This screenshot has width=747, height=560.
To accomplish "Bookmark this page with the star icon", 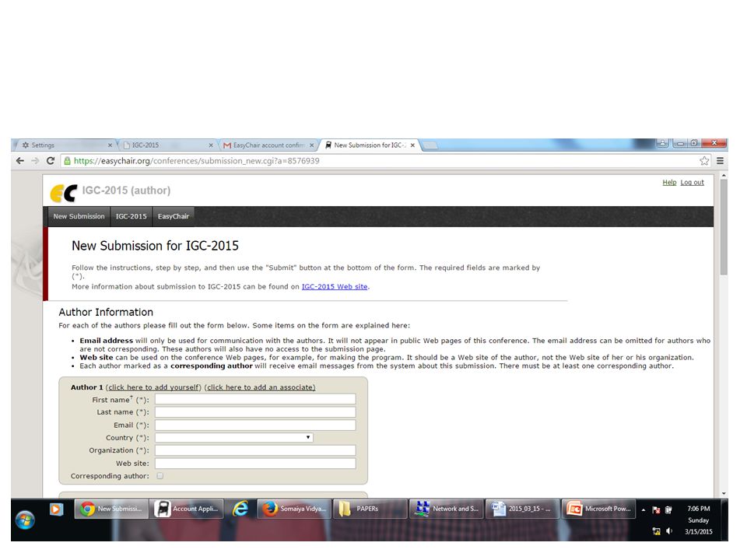I will click(704, 161).
